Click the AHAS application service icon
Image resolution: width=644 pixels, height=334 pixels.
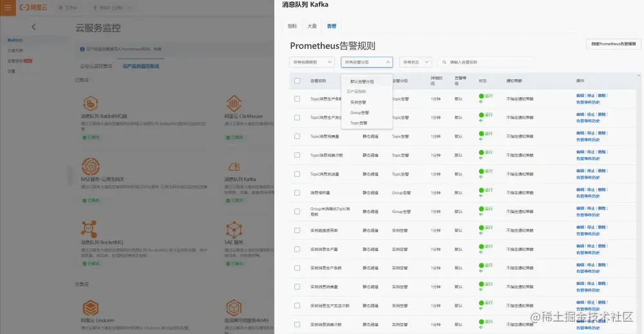click(x=234, y=308)
